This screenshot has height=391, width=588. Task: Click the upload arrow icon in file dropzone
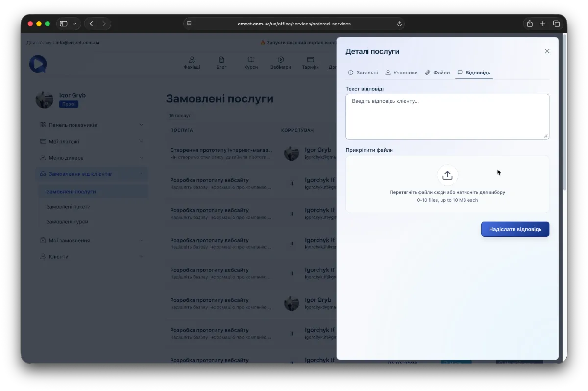447,175
